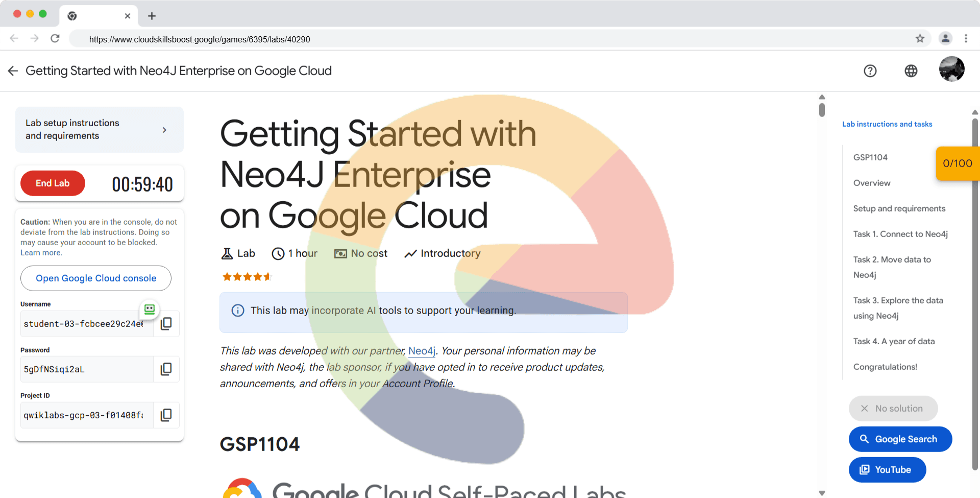Click the Google Search button
The image size is (980, 498).
[900, 439]
